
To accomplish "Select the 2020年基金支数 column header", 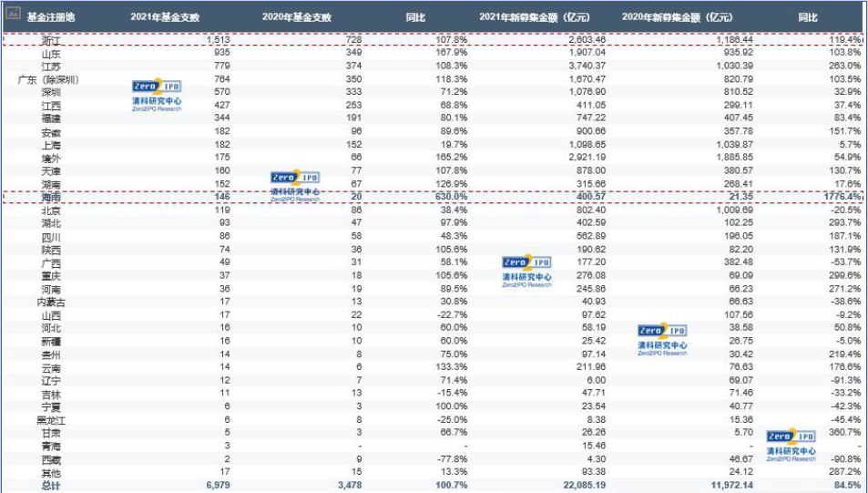I will click(x=297, y=17).
